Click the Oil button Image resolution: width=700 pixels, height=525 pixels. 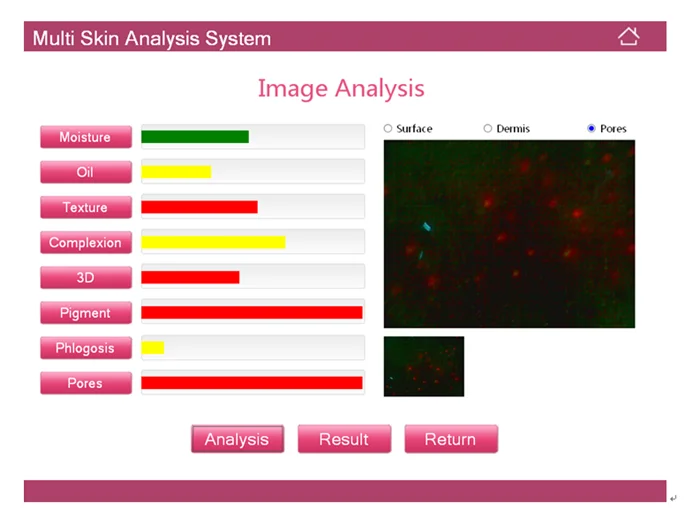coord(86,172)
